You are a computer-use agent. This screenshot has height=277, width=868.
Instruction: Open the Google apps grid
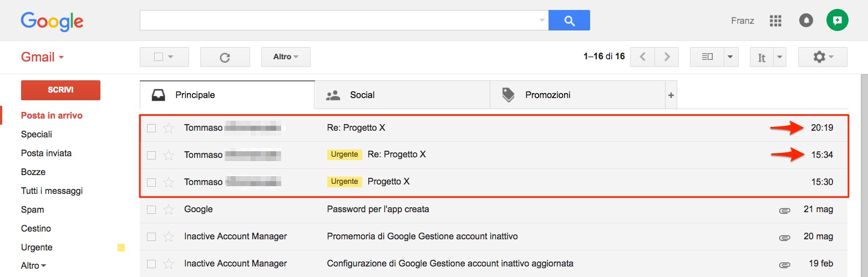pyautogui.click(x=775, y=20)
